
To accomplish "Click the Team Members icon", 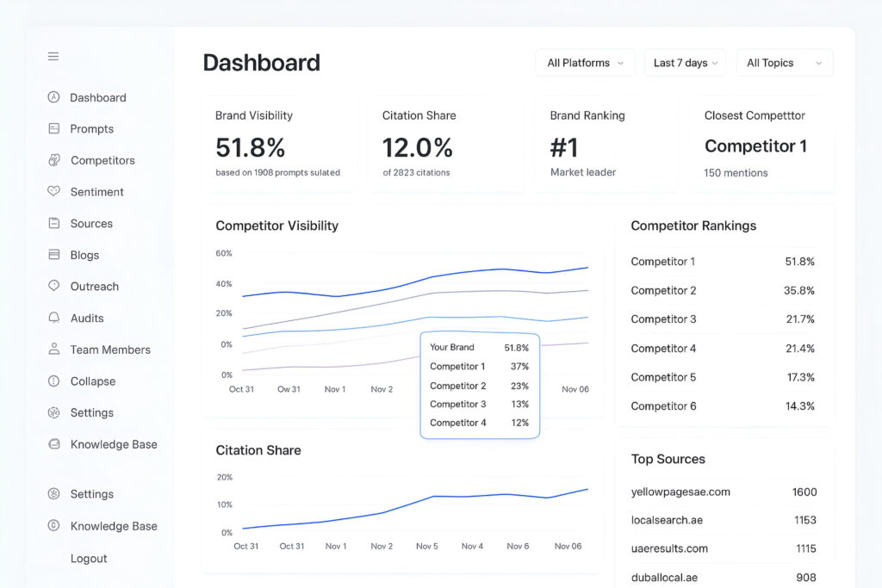I will pyautogui.click(x=53, y=350).
